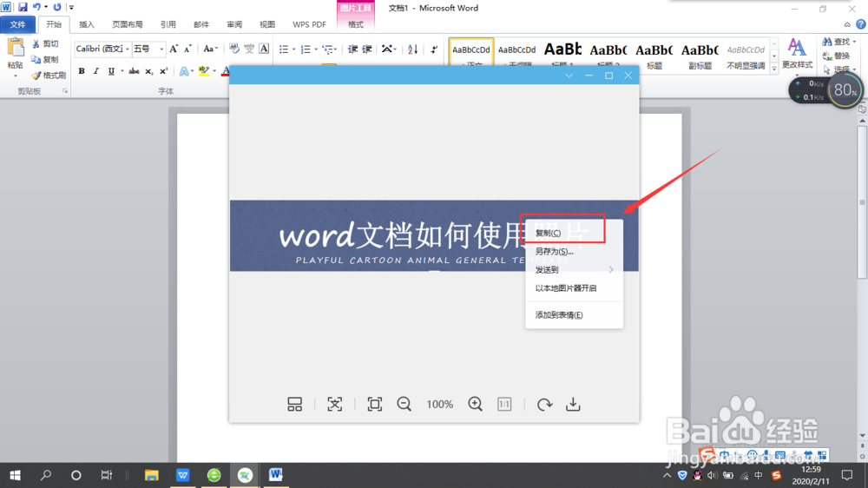Select Copy (复制(C)) in context menu
The width and height of the screenshot is (868, 488).
pos(574,234)
